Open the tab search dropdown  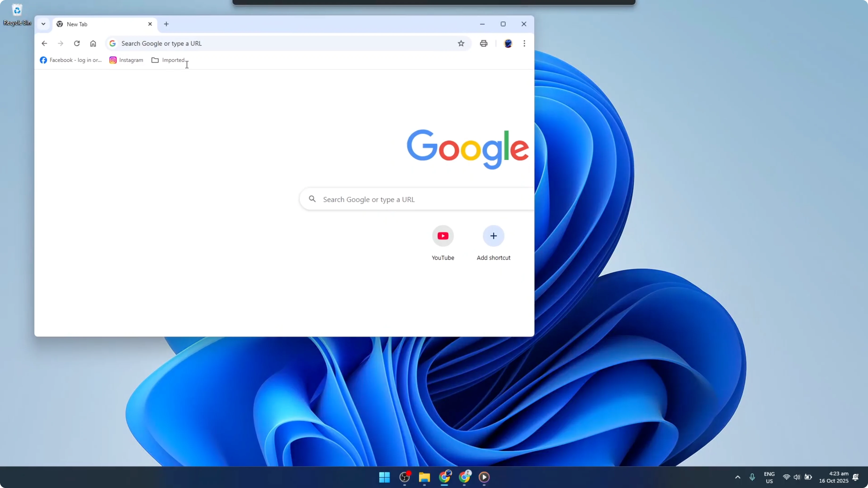click(x=43, y=24)
